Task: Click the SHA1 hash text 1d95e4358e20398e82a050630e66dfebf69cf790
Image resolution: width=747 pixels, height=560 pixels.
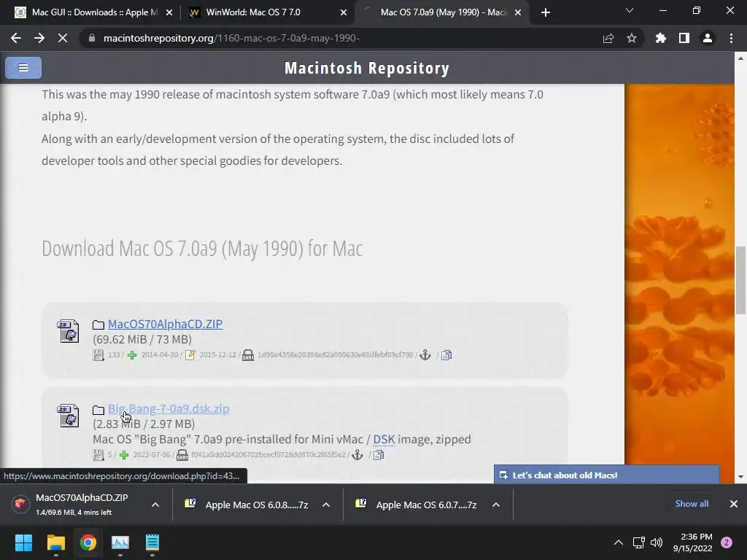Action: coord(336,355)
